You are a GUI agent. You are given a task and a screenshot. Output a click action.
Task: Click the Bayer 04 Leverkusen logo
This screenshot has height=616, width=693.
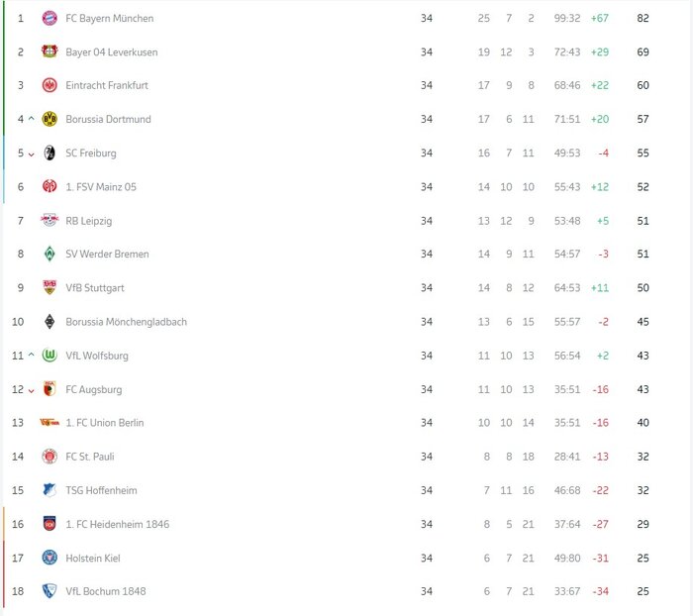coord(49,52)
